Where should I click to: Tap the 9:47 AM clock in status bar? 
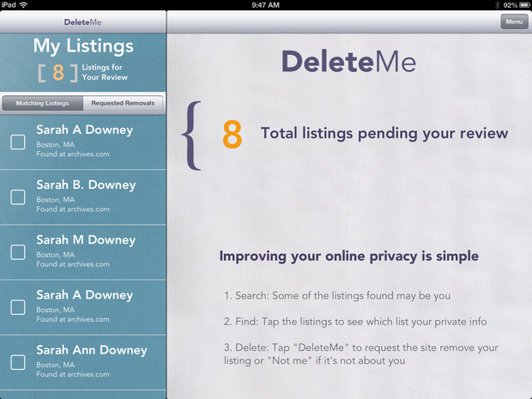[266, 5]
